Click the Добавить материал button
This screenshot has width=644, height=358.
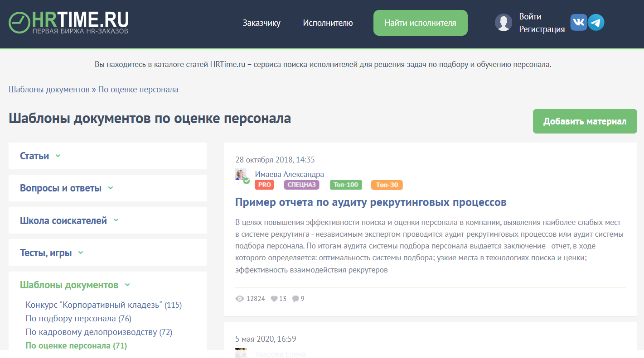585,121
